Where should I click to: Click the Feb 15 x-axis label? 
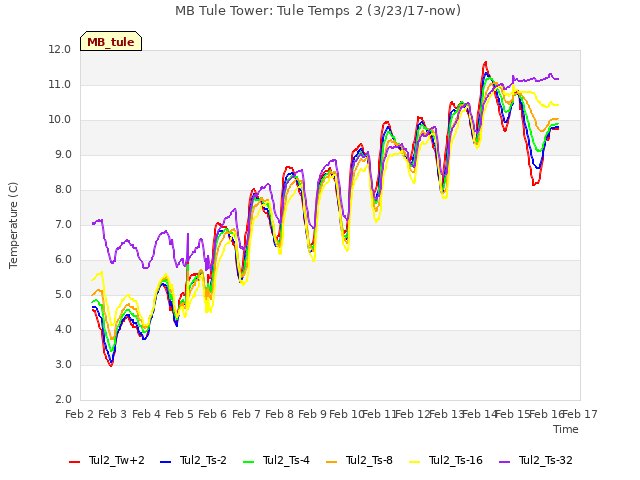tap(513, 414)
